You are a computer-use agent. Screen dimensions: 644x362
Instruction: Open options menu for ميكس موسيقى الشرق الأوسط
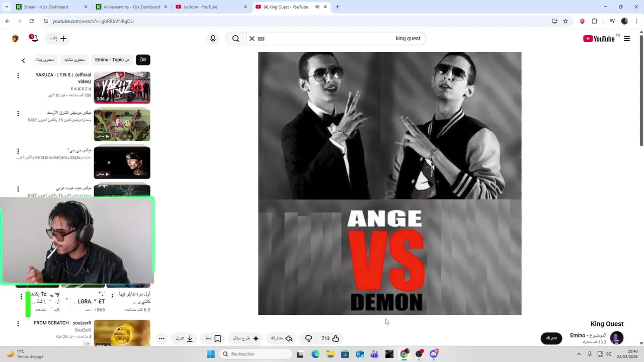pyautogui.click(x=18, y=114)
